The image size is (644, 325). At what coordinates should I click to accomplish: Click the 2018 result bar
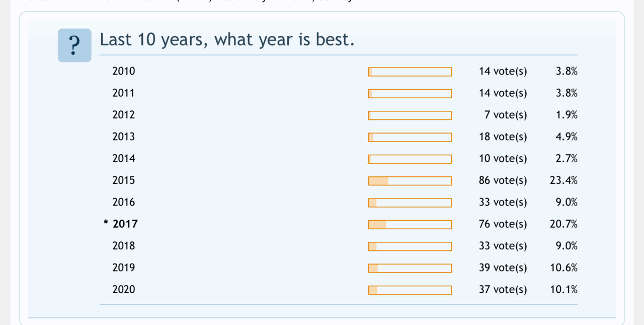[x=410, y=246]
